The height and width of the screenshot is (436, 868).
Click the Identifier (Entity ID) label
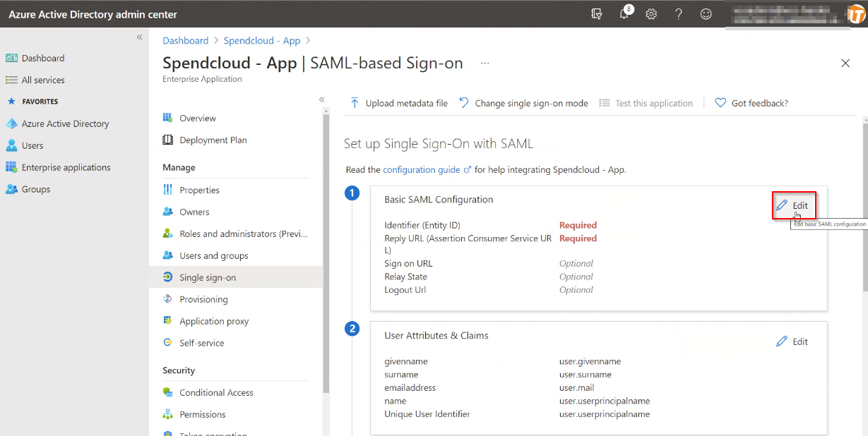click(x=422, y=225)
